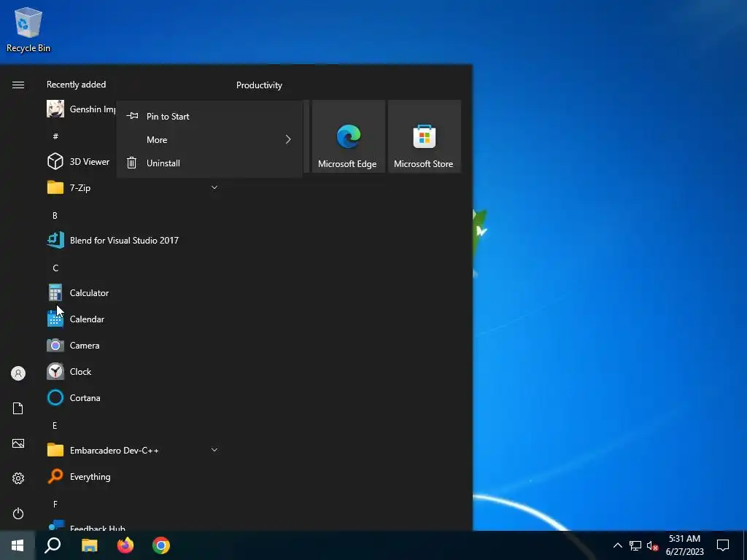Viewport: 747px width, 560px height.
Task: Click the network tray icon
Action: coord(635,545)
